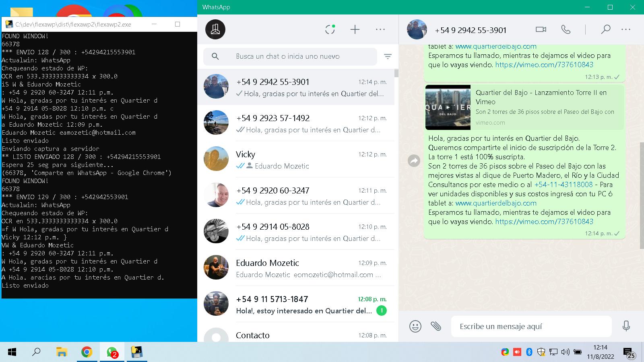Open the Quartier del Bajo Vimeo video thumbnail
Image resolution: width=644 pixels, height=362 pixels.
tap(448, 107)
